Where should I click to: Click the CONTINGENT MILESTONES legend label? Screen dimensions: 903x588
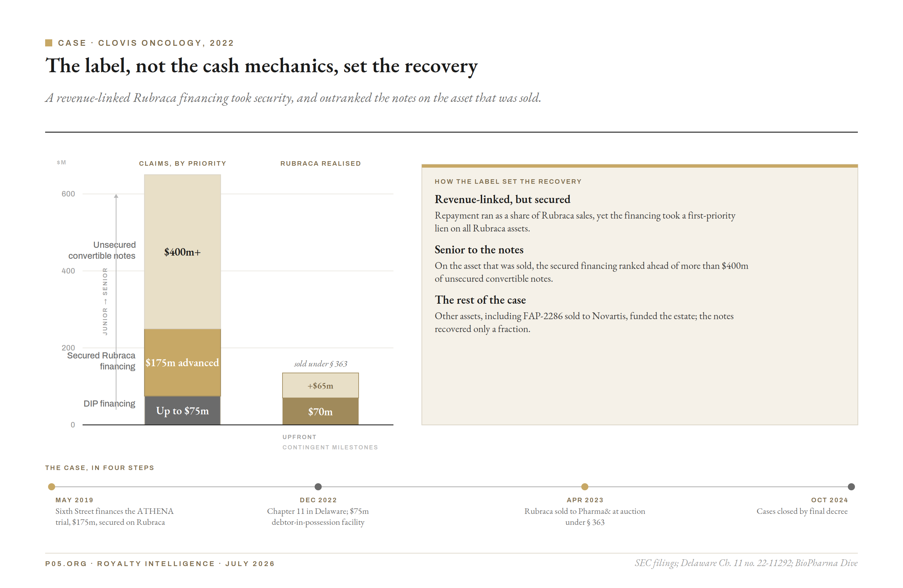coord(330,447)
